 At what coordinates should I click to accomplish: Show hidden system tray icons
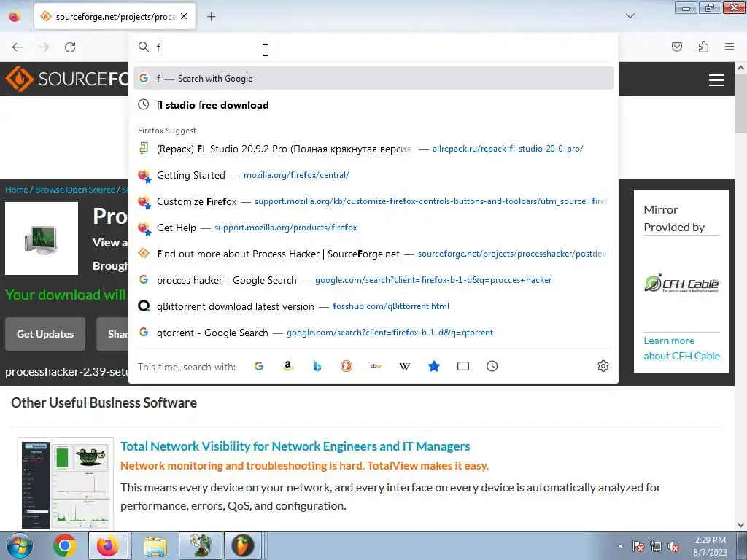pos(620,546)
